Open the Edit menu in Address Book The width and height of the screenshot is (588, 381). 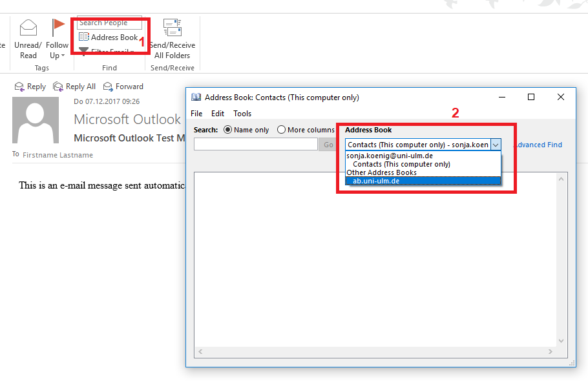(218, 114)
